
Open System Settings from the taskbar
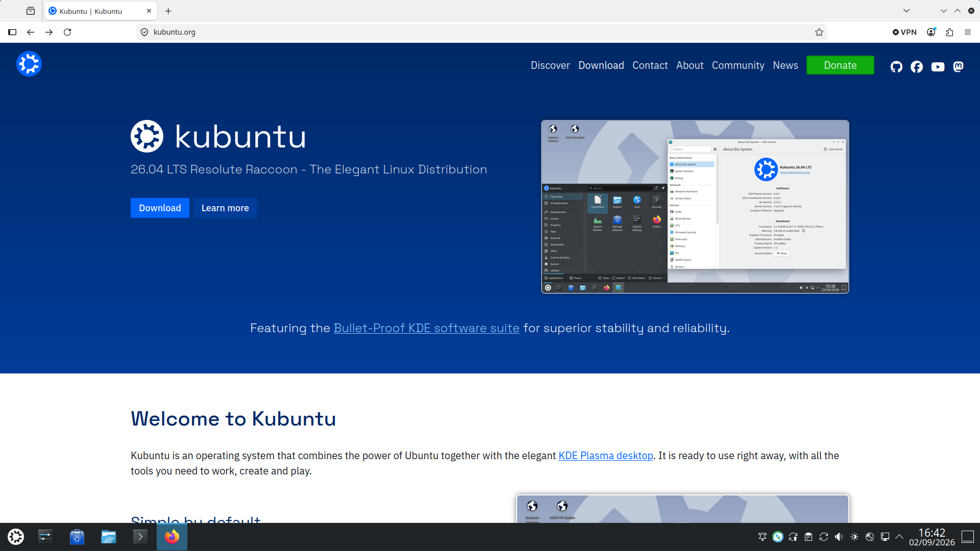click(45, 537)
